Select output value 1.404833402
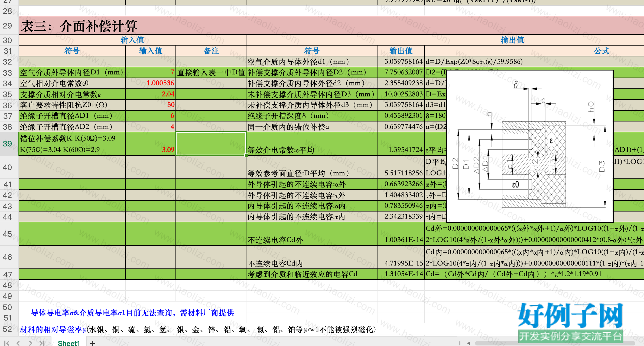 click(x=401, y=195)
